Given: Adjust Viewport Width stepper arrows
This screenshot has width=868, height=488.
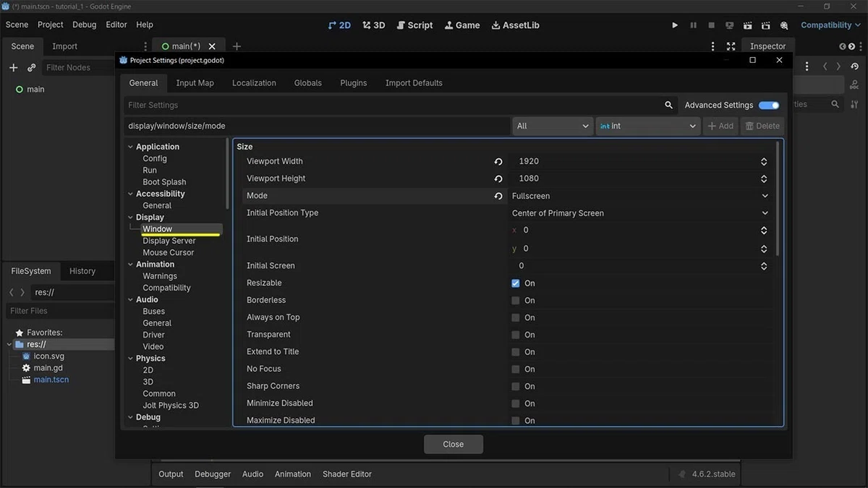Looking at the screenshot, I should [764, 162].
